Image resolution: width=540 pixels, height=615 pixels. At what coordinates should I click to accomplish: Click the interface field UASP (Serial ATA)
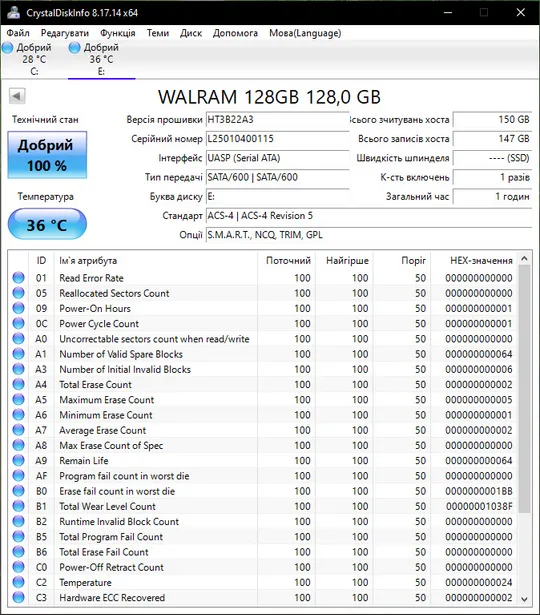pyautogui.click(x=277, y=158)
